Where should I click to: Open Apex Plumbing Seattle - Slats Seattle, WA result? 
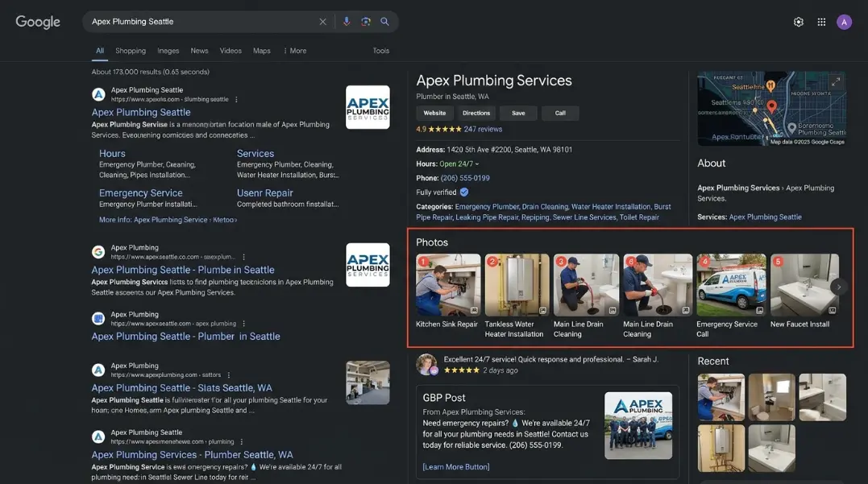coord(181,387)
